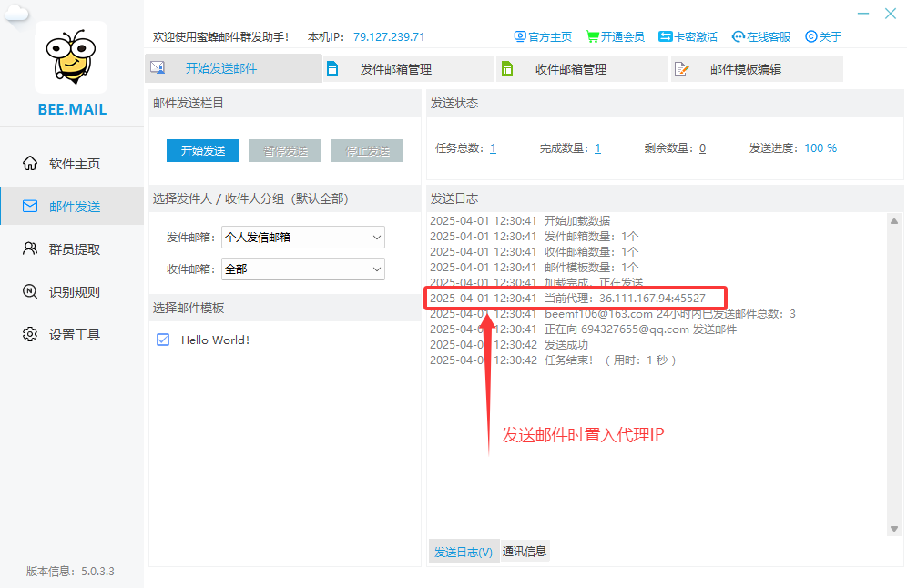Click log line 开始加载数据
Screen dimensions: 907x588
pyautogui.click(x=520, y=220)
